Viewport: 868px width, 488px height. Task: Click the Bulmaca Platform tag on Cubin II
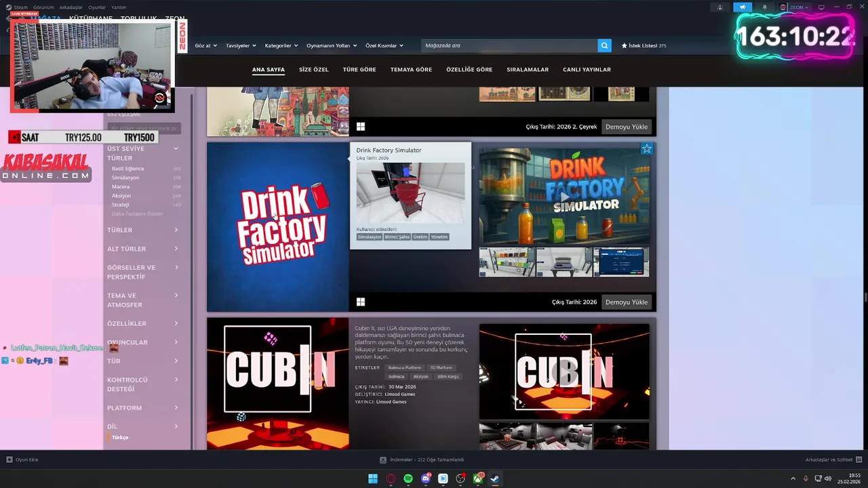point(405,367)
